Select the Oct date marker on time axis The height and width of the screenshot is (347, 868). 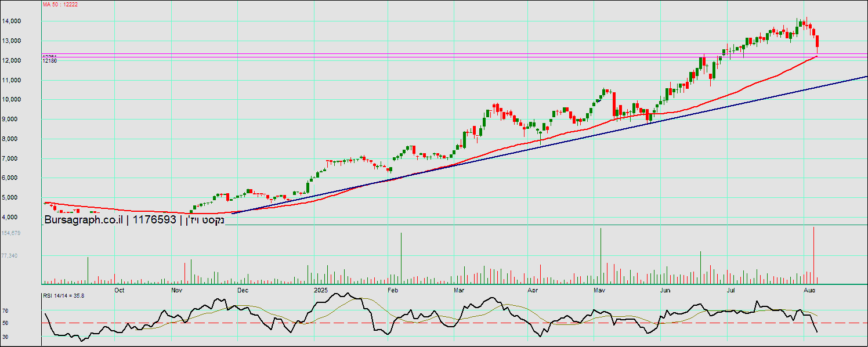[119, 290]
